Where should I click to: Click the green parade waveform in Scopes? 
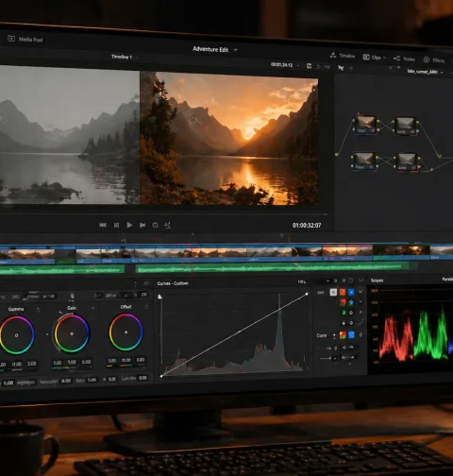click(430, 335)
